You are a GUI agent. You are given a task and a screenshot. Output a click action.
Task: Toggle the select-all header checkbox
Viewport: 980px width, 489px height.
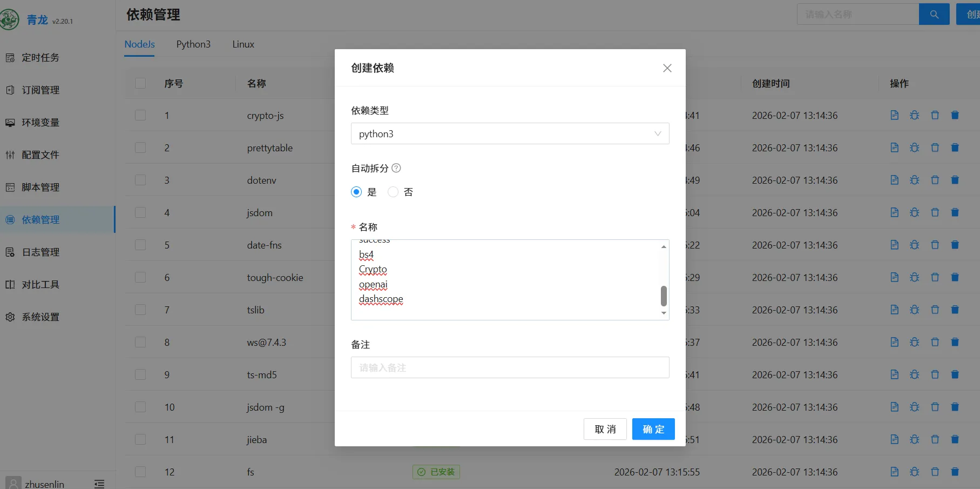coord(140,83)
